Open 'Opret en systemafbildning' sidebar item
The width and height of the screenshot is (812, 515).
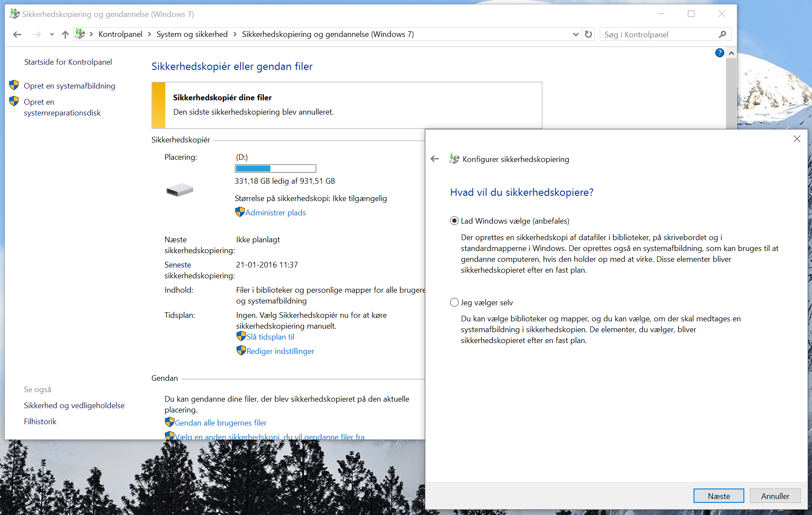coord(69,86)
